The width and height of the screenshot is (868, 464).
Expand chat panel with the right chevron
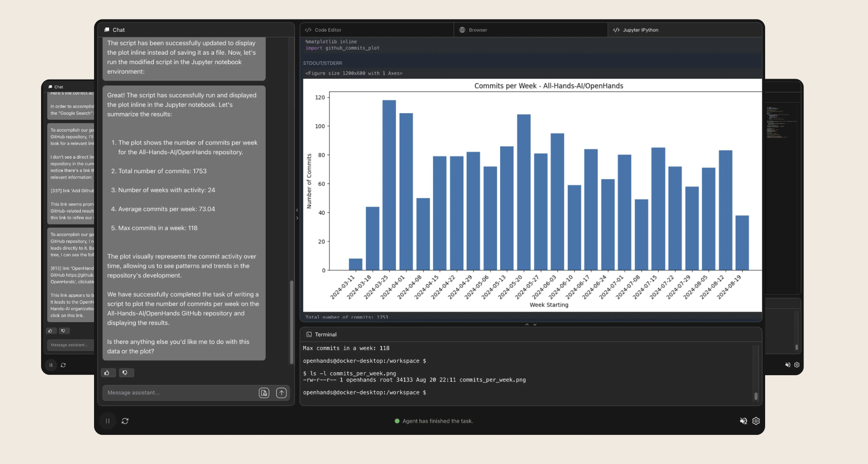click(297, 218)
